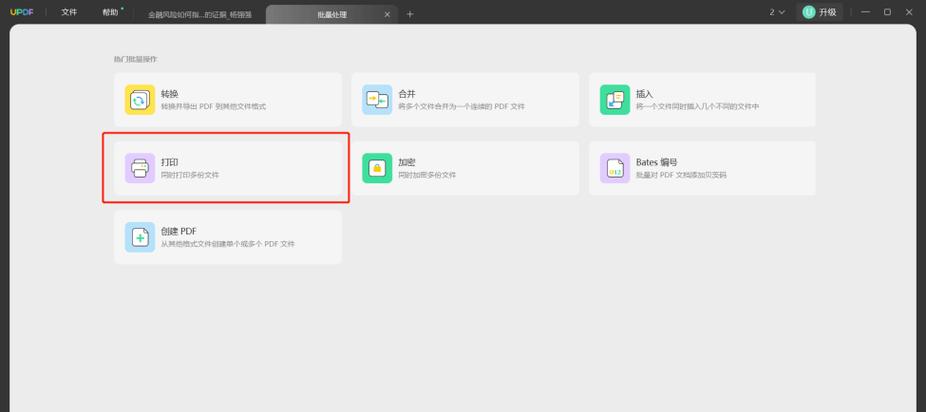Open the 文件 menu
The height and width of the screenshot is (412, 926).
point(69,12)
